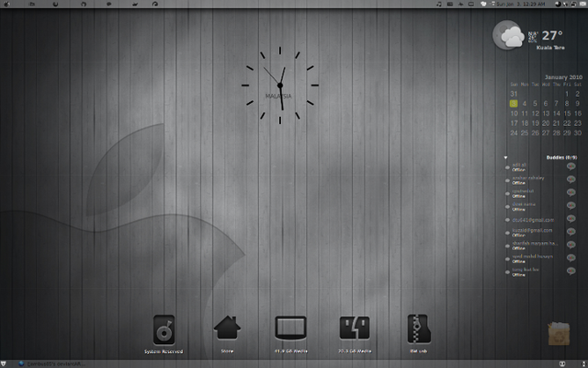Image resolution: width=588 pixels, height=368 pixels.
Task: Select date 10 in the calendar
Action: pyautogui.click(x=514, y=113)
